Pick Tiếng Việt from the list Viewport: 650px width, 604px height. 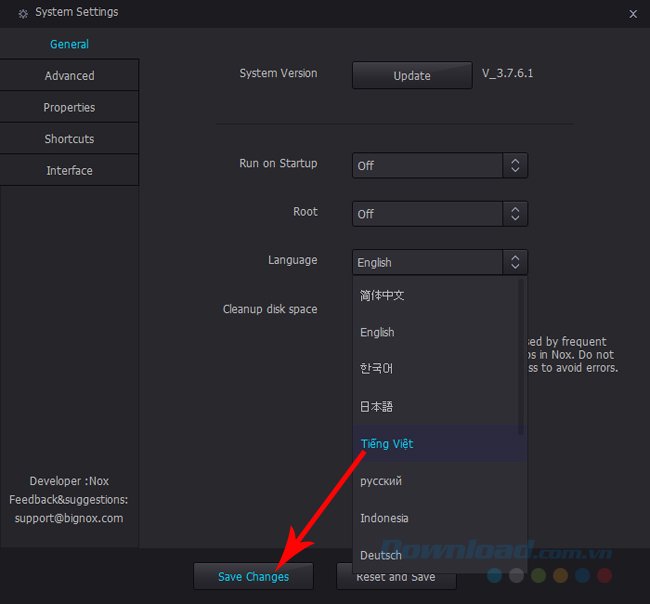tap(439, 444)
